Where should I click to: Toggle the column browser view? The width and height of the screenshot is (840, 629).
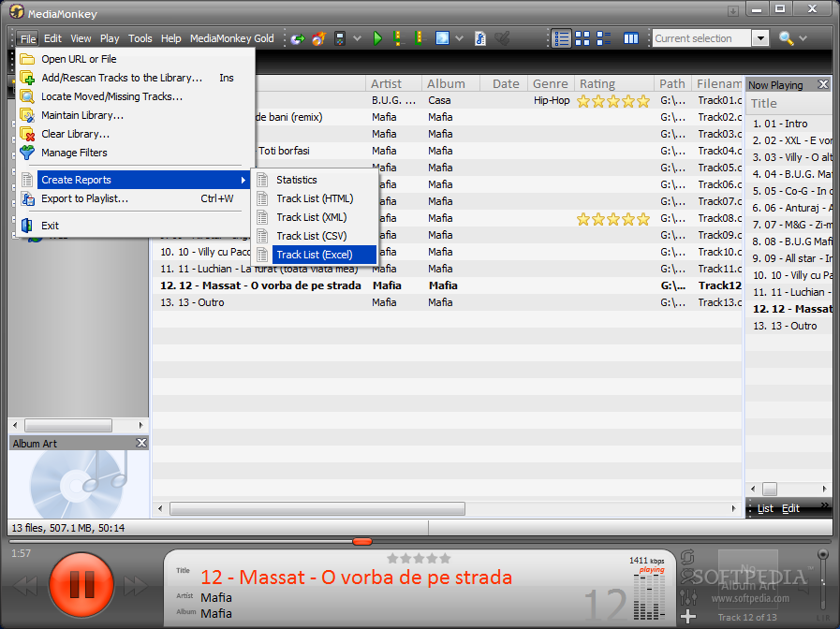(631, 38)
